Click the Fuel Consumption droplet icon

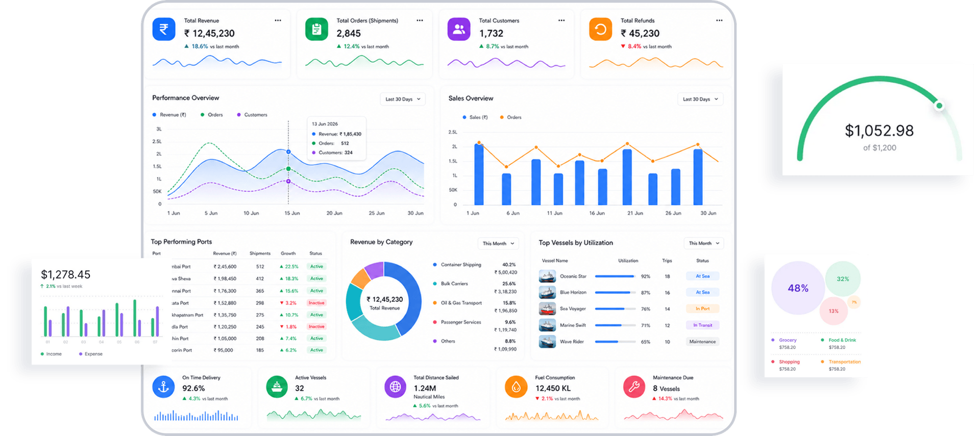click(516, 387)
